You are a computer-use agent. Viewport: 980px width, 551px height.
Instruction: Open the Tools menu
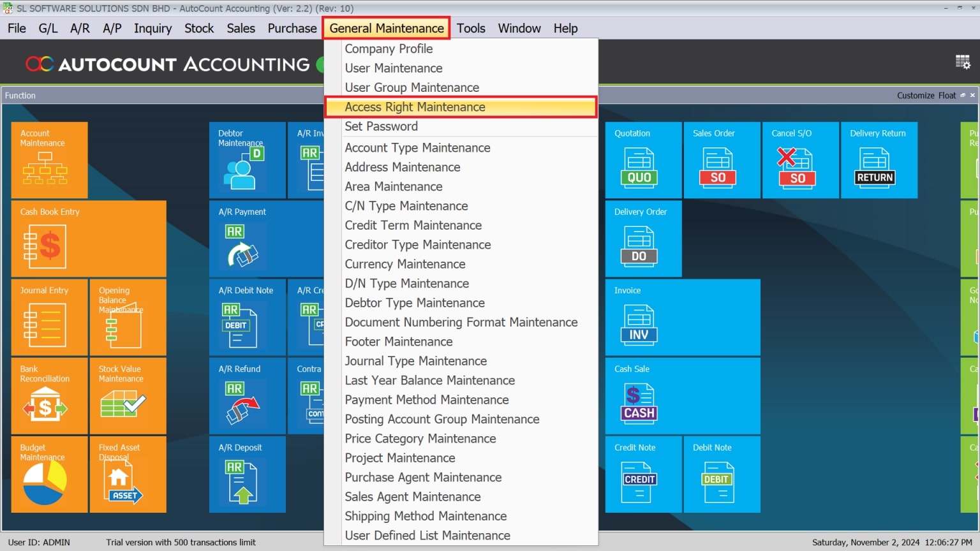pos(471,28)
